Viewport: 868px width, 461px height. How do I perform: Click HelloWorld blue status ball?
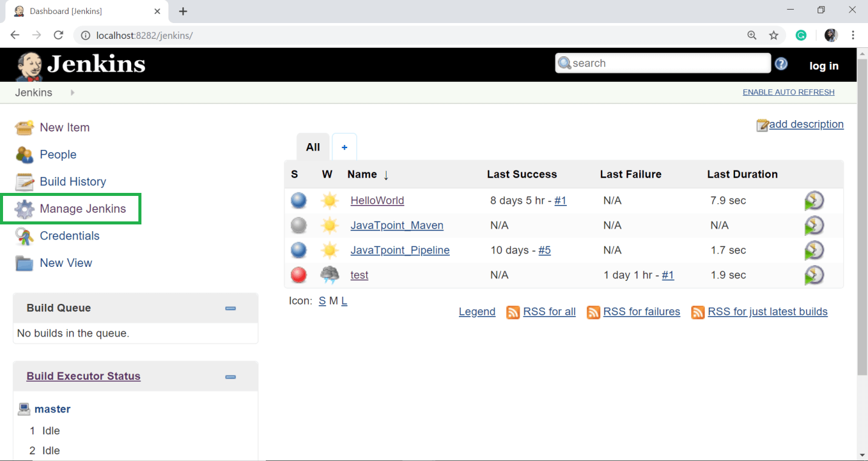click(299, 200)
